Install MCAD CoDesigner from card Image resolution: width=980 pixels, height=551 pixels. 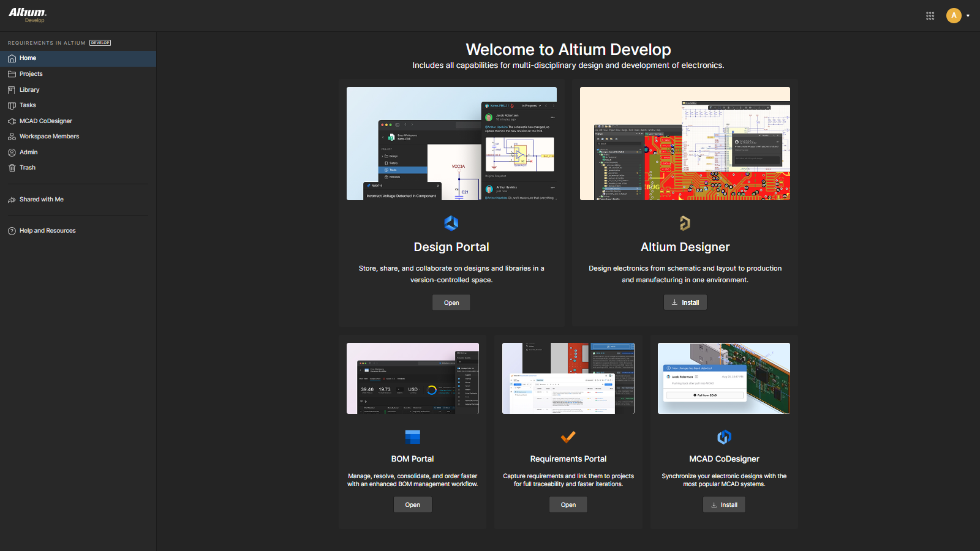pyautogui.click(x=723, y=504)
